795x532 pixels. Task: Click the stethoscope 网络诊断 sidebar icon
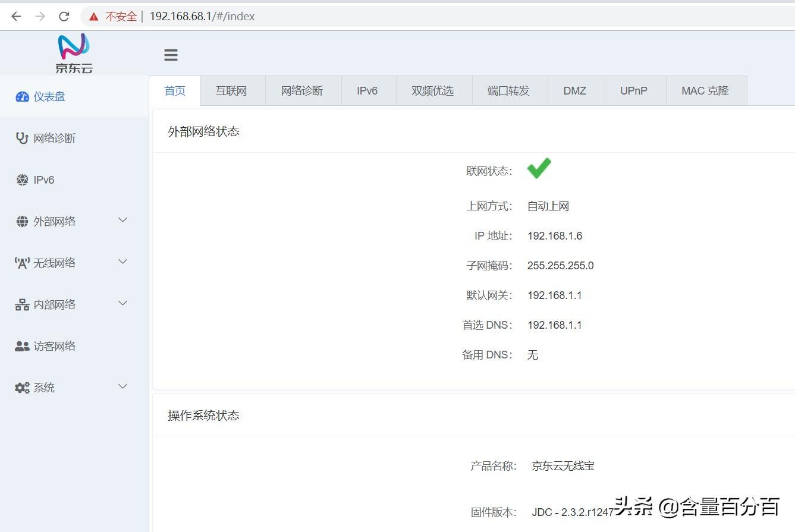pos(22,138)
